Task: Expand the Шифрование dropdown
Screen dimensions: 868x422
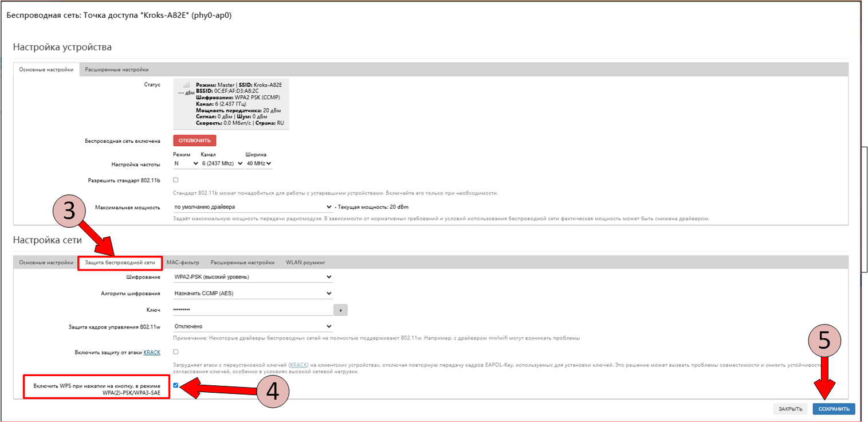Action: pyautogui.click(x=252, y=277)
